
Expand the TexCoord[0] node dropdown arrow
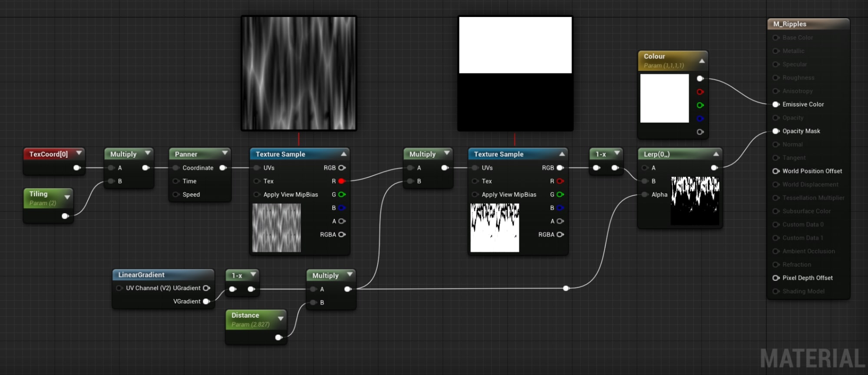(x=79, y=153)
